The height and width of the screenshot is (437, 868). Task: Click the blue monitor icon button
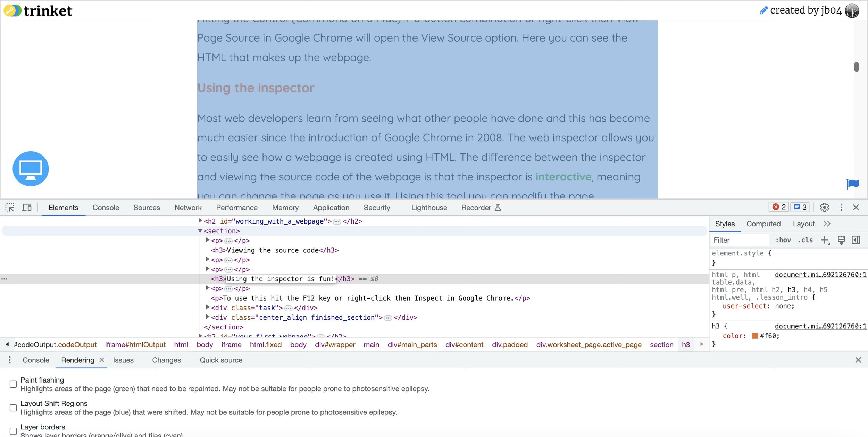click(x=31, y=169)
